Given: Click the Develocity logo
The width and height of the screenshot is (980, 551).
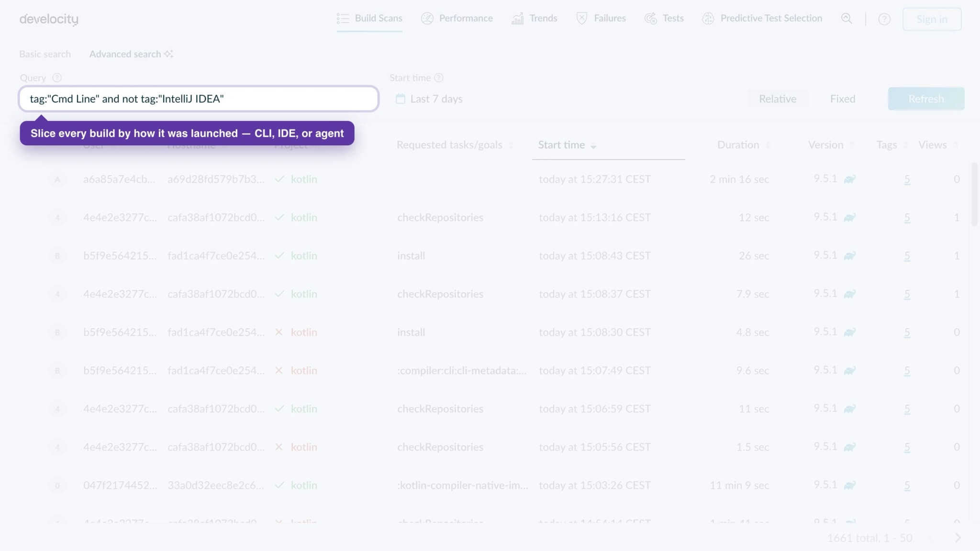Looking at the screenshot, I should (49, 19).
